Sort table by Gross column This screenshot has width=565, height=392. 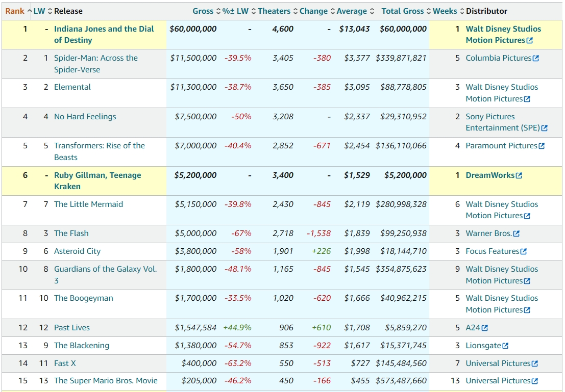point(206,11)
